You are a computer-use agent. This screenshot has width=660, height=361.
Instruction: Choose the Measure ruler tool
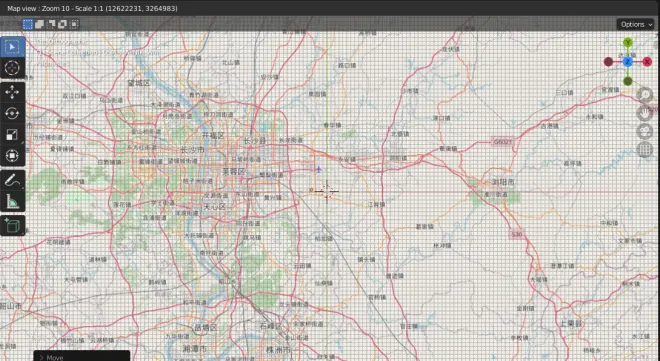[12, 202]
